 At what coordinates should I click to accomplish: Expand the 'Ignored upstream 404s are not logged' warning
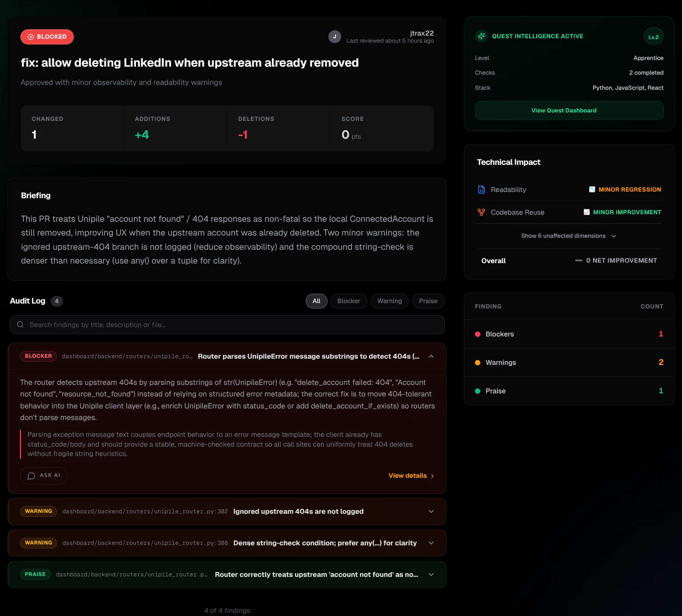(x=431, y=512)
